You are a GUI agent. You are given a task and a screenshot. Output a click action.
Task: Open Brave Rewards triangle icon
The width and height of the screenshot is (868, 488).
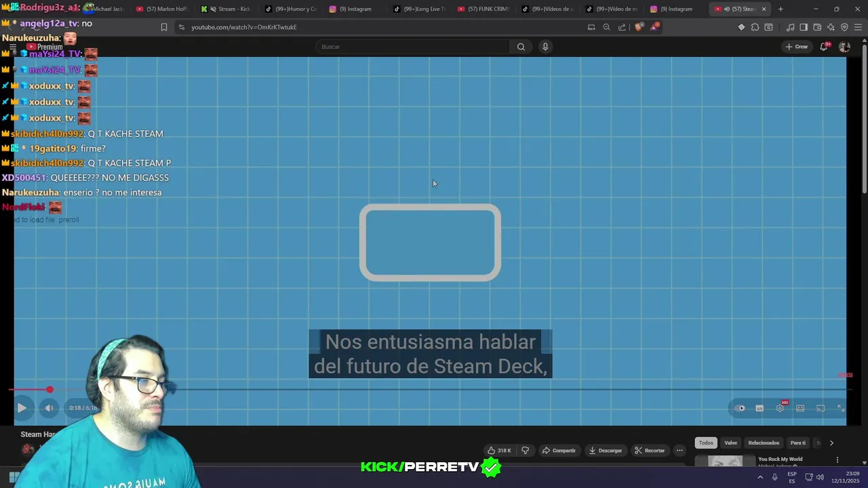(654, 27)
